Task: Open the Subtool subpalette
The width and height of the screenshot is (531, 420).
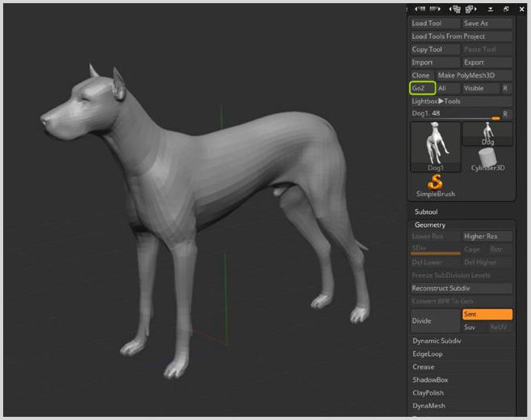Action: (427, 212)
